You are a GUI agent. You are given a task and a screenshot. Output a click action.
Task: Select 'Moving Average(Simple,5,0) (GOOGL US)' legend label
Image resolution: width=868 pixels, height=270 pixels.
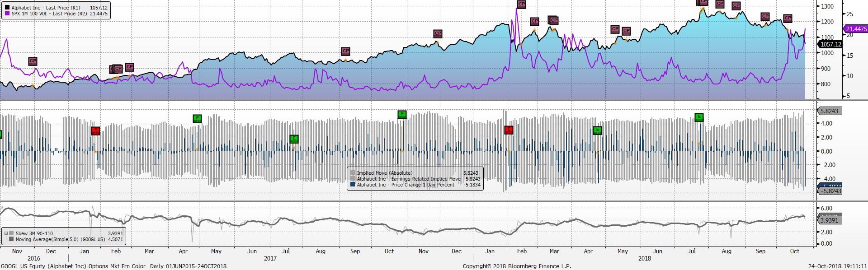click(61, 239)
